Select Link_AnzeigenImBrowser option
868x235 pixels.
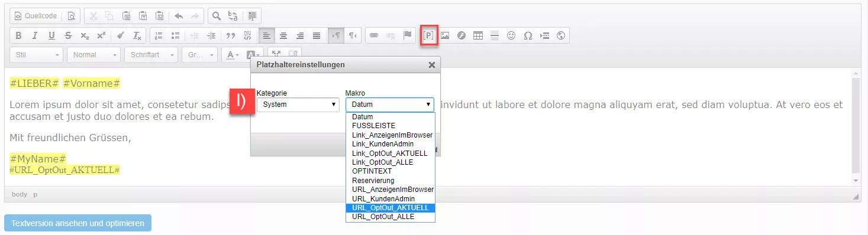tap(391, 135)
